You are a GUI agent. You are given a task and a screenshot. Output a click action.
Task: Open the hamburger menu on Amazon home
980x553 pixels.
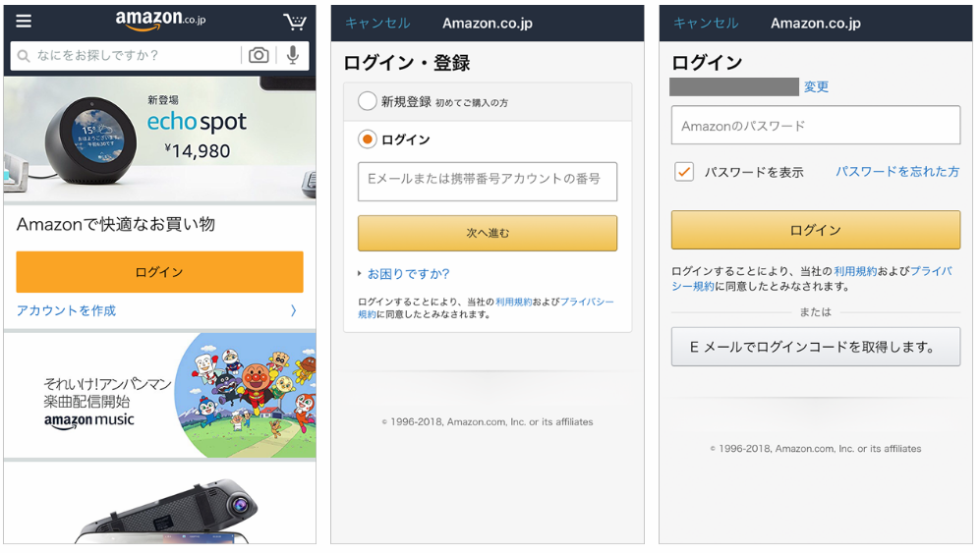[24, 22]
